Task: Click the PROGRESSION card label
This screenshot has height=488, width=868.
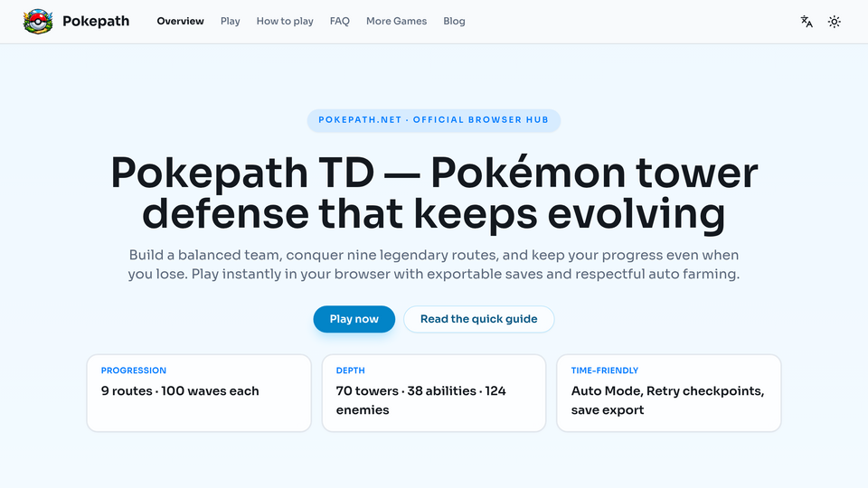Action: click(x=134, y=371)
